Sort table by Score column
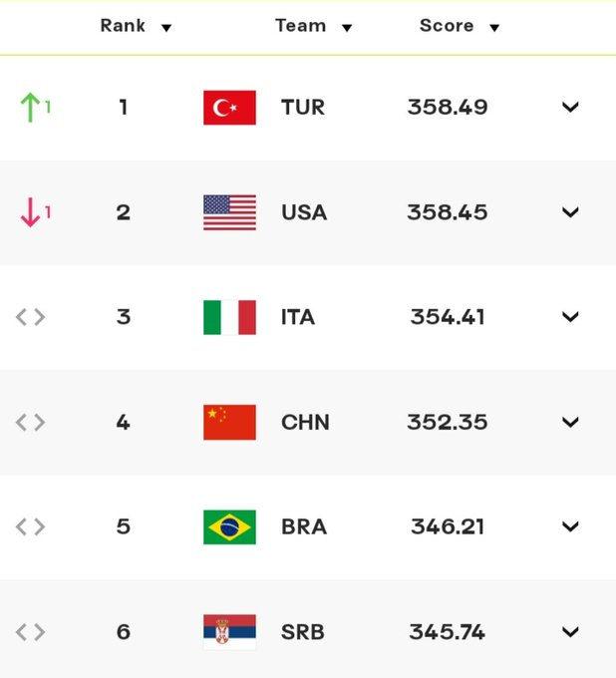The width and height of the screenshot is (616, 678). [459, 26]
